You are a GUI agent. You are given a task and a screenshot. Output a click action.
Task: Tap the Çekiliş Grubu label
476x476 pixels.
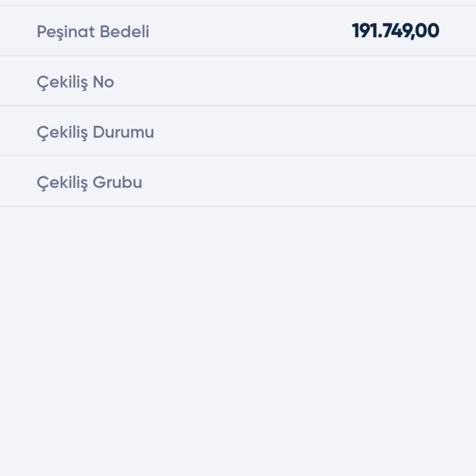(x=89, y=182)
